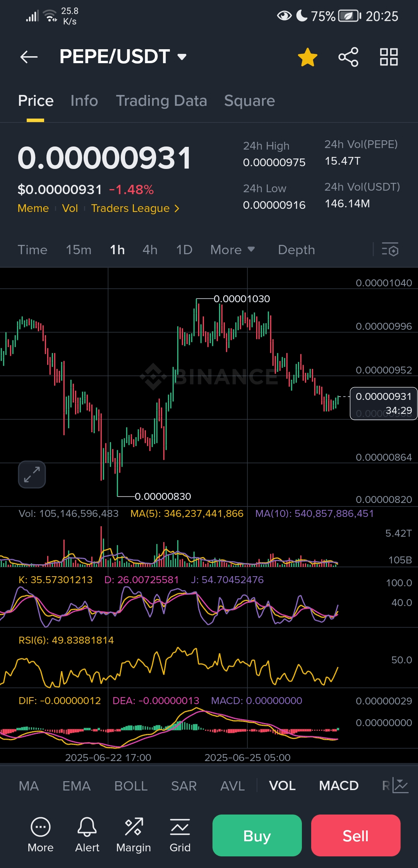
Task: Toggle the EMA indicator
Action: pos(77,786)
